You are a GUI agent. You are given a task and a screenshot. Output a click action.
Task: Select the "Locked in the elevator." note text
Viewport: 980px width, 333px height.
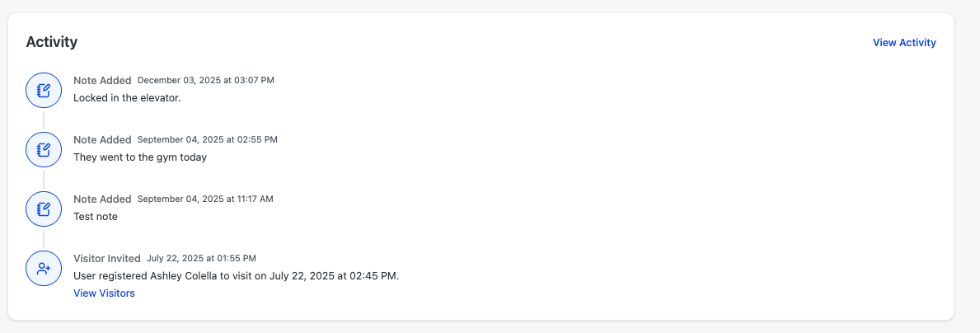point(127,98)
